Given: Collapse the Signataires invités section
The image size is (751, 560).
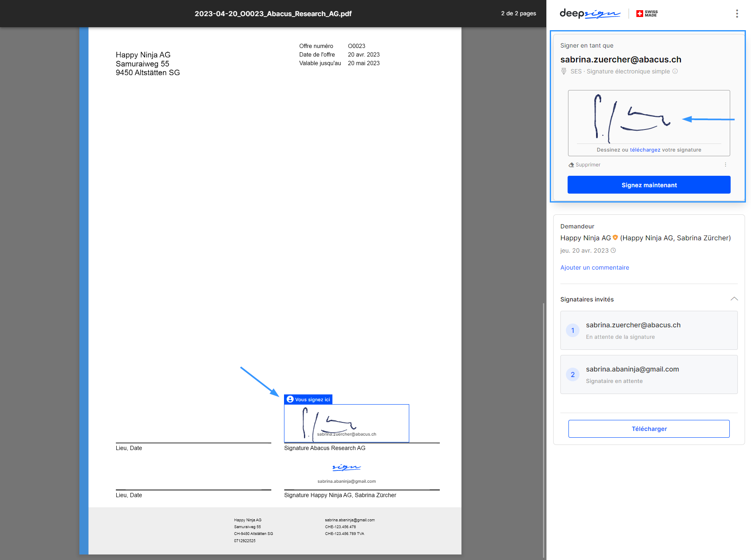Looking at the screenshot, I should 734,299.
